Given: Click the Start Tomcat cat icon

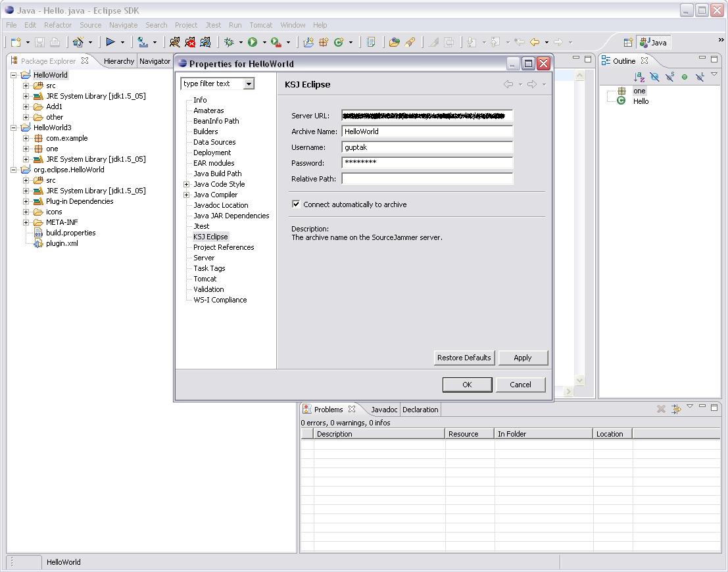Looking at the screenshot, I should coord(174,43).
